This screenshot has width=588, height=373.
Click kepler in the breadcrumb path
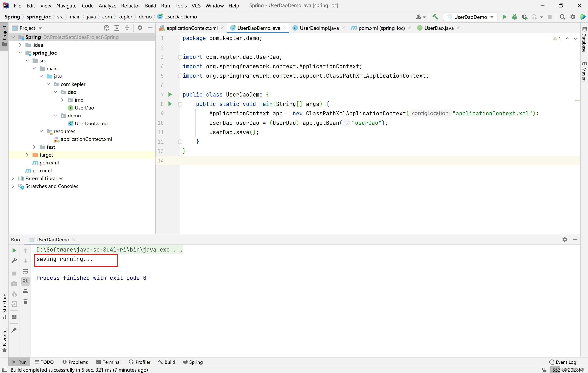[x=125, y=17]
